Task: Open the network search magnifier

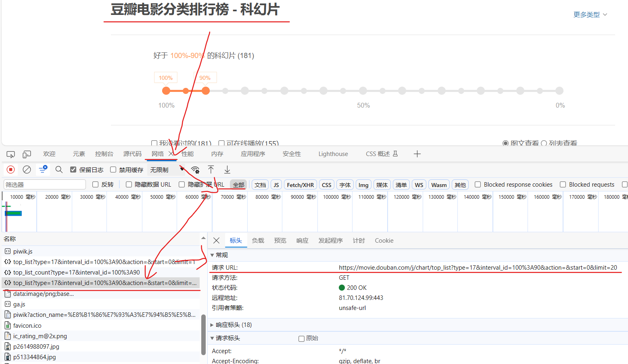Action: [59, 170]
